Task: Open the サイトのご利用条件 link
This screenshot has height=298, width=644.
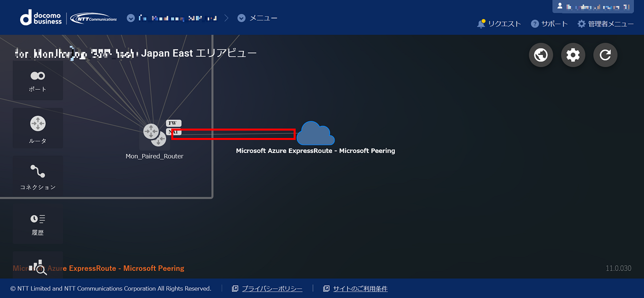Action: click(360, 289)
